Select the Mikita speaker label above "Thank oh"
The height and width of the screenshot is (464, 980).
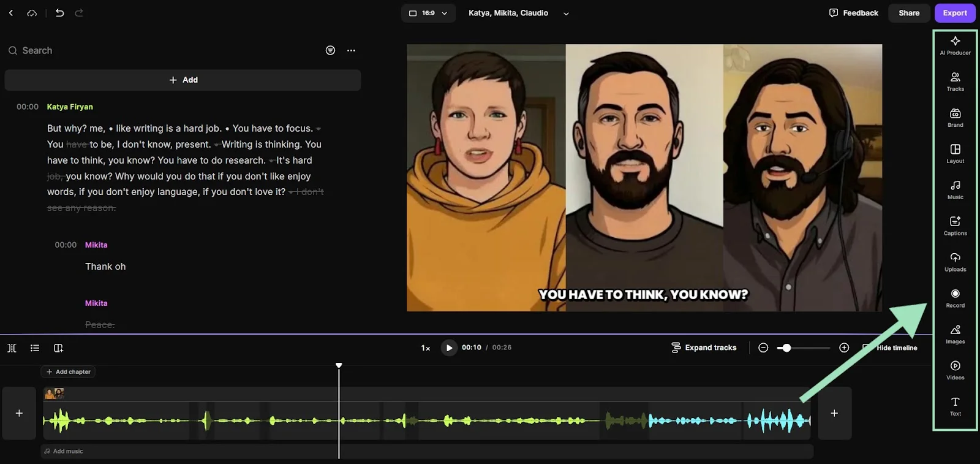[96, 245]
